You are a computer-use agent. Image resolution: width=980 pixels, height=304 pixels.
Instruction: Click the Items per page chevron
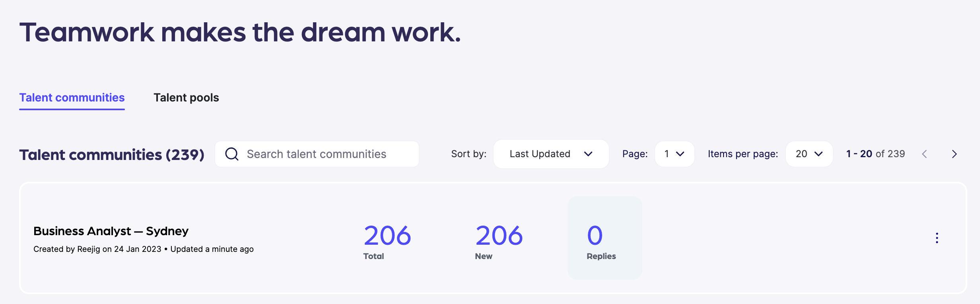pos(818,154)
